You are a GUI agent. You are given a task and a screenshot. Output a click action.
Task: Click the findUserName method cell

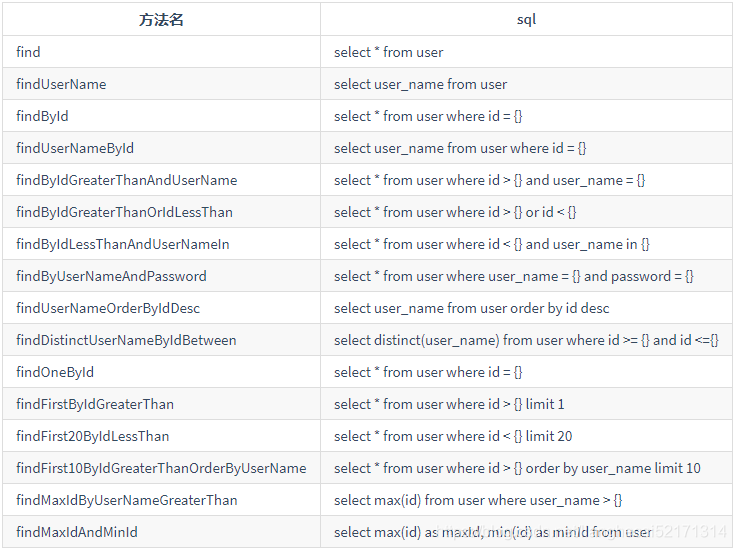(61, 84)
